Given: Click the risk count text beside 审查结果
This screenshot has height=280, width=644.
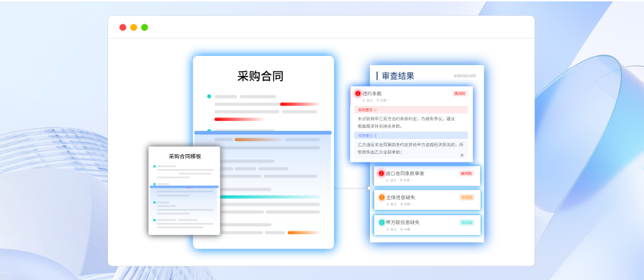Looking at the screenshot, I should point(464,76).
